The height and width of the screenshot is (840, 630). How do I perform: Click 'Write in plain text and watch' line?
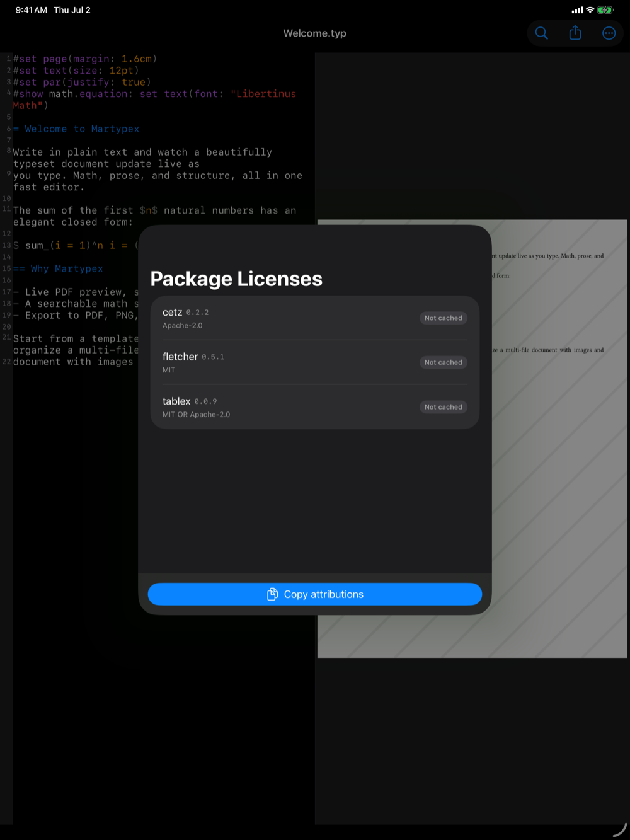point(142,158)
